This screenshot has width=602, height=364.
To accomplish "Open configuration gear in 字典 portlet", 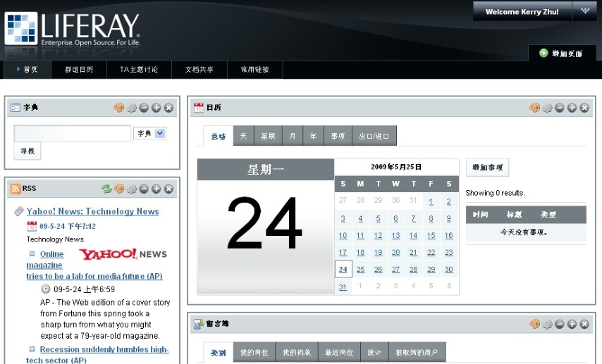I will pyautogui.click(x=131, y=108).
